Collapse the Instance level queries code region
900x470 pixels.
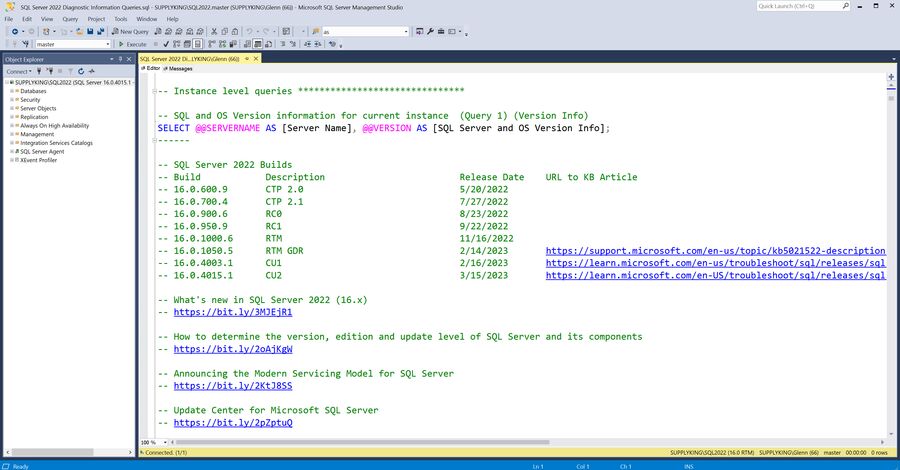coord(154,91)
